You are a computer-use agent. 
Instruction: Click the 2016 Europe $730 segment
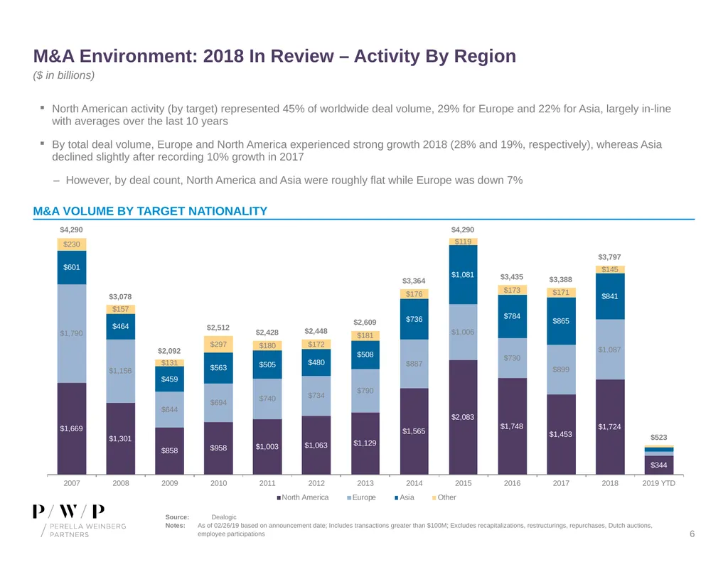(x=512, y=358)
